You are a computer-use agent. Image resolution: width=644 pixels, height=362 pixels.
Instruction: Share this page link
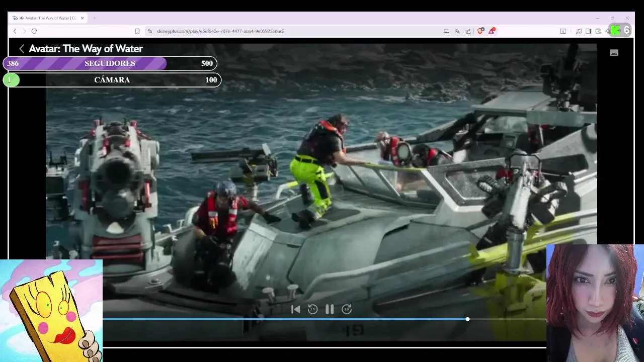coord(468,31)
